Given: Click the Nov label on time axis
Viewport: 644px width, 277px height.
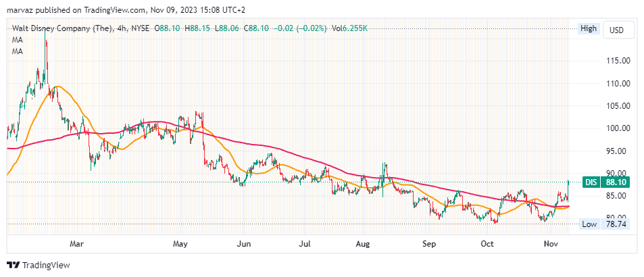Looking at the screenshot, I should pyautogui.click(x=551, y=245).
